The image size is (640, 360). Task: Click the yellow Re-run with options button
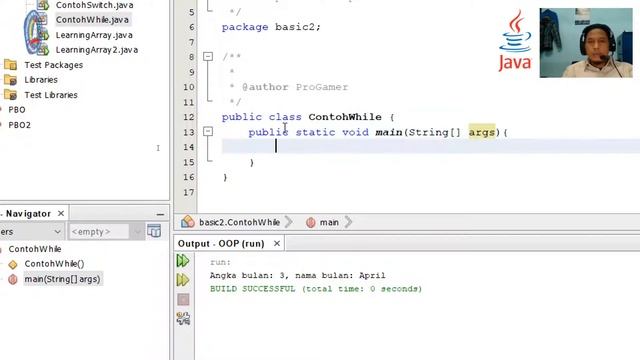(183, 280)
